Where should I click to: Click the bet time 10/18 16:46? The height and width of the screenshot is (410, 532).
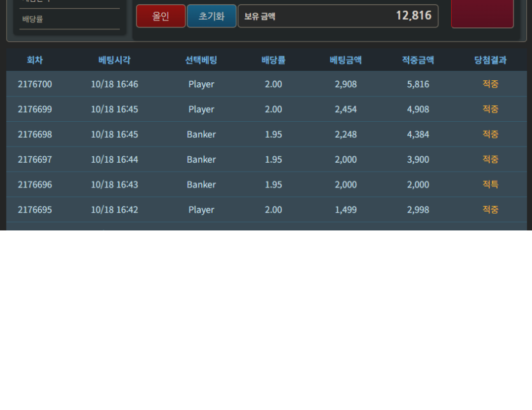[x=115, y=84]
